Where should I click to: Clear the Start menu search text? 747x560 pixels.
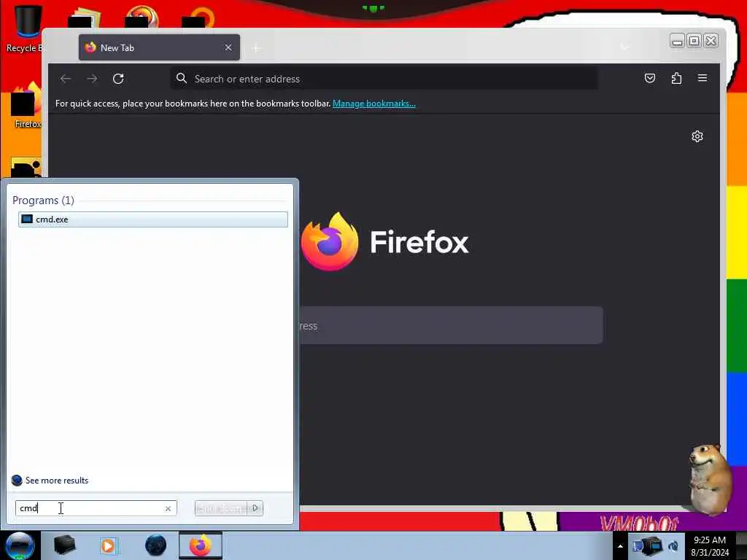point(168,508)
